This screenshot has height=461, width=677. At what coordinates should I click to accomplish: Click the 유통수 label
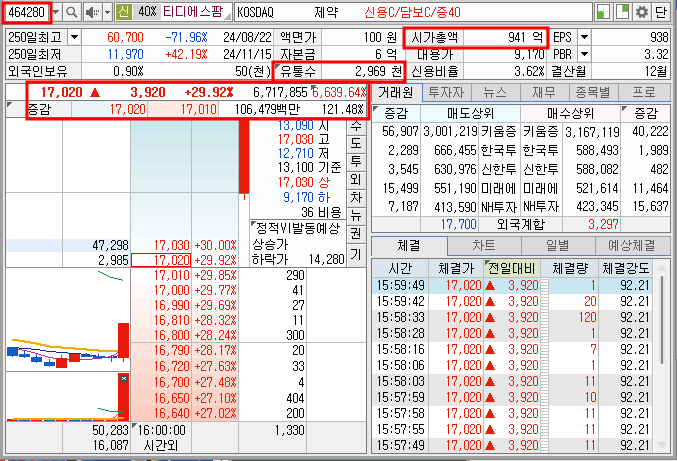[297, 71]
